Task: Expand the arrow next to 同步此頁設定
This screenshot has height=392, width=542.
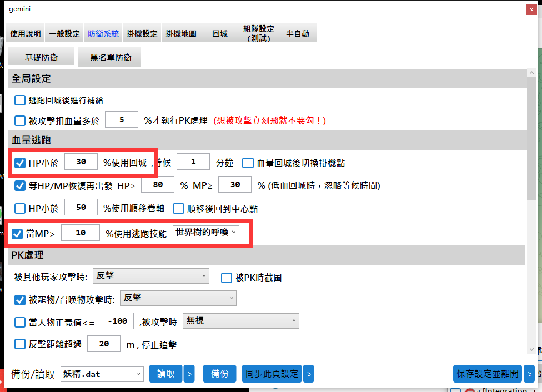Action: 308,374
